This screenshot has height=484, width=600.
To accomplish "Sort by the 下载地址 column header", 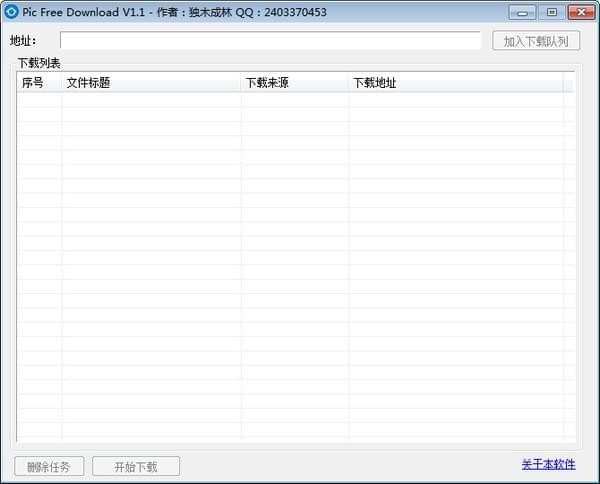I will click(456, 83).
